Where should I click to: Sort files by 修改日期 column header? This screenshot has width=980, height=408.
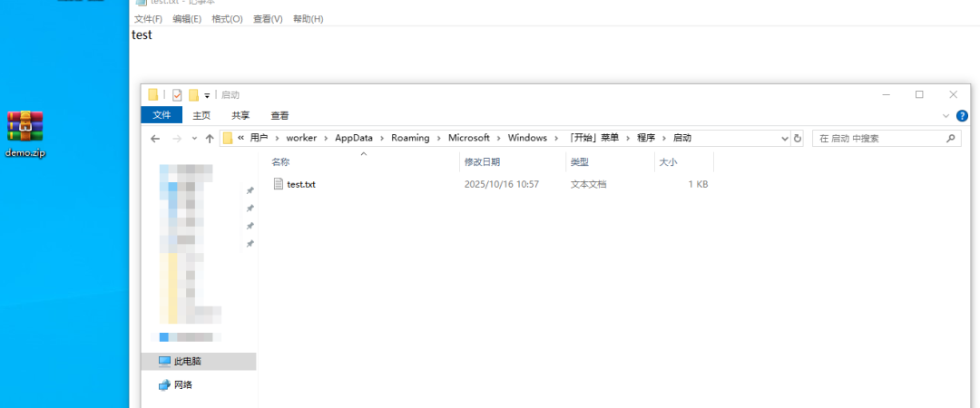482,161
